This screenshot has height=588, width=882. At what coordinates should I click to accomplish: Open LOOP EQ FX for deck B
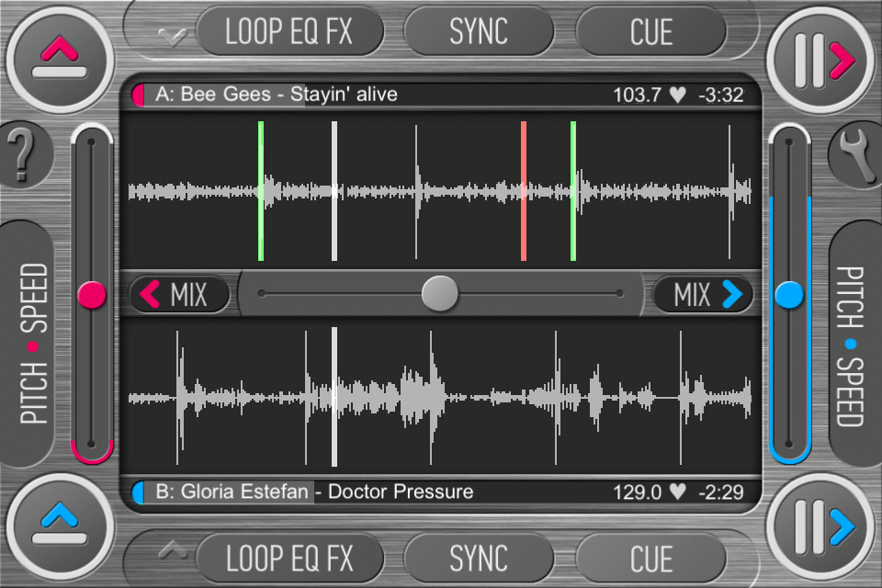pos(289,558)
